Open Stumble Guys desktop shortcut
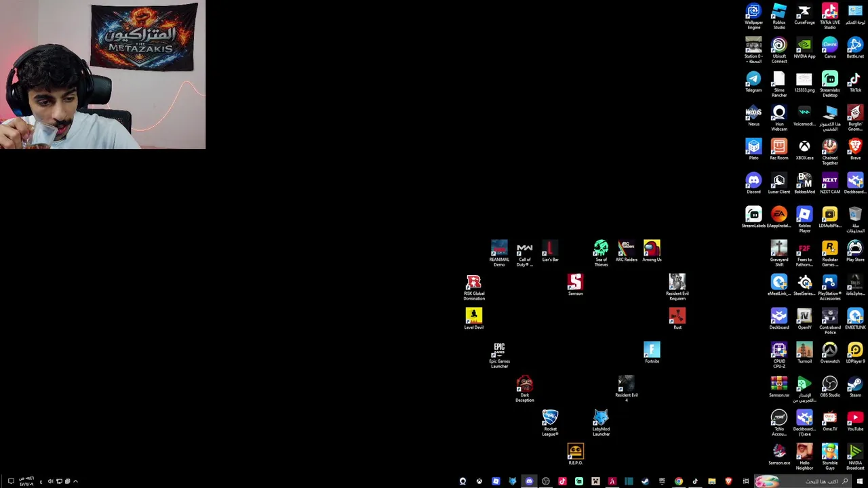 coord(830,457)
